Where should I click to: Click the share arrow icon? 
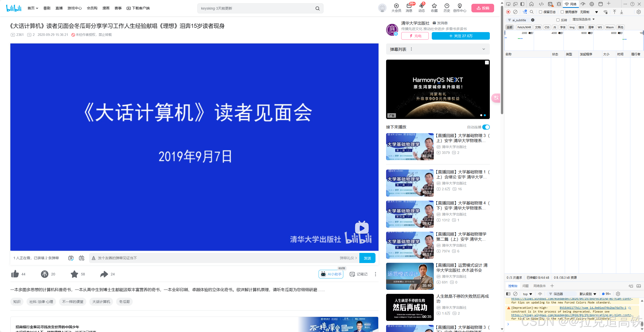[x=104, y=274]
